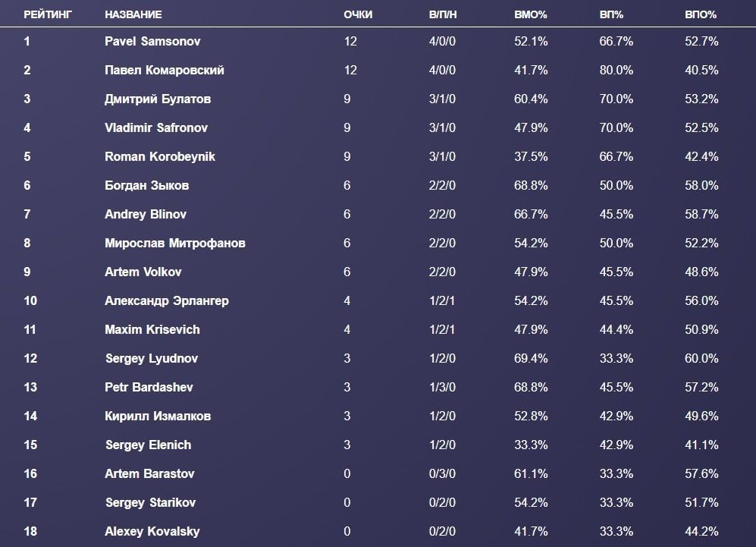Click Artem Barastov's name
The width and height of the screenshot is (756, 547).
point(149,473)
